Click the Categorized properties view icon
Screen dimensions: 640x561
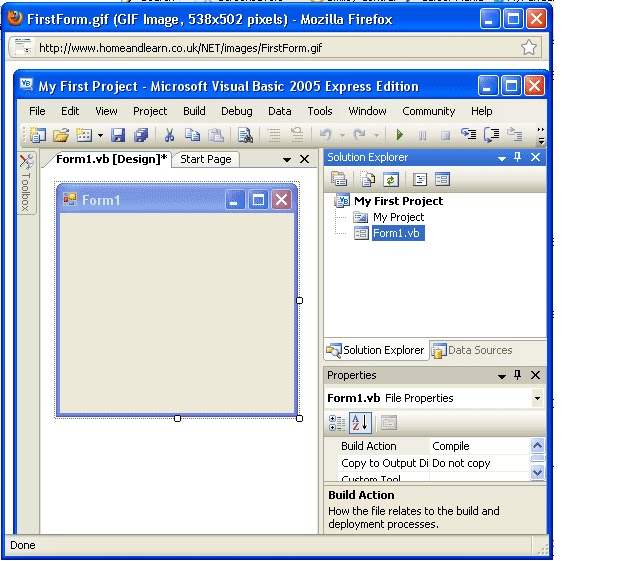coord(337,423)
